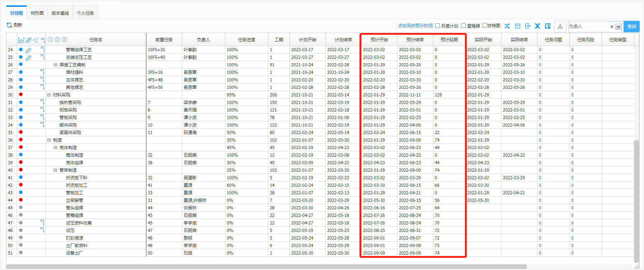This screenshot has width=644, height=270.
Task: Click the blue 查询 button
Action: (631, 27)
